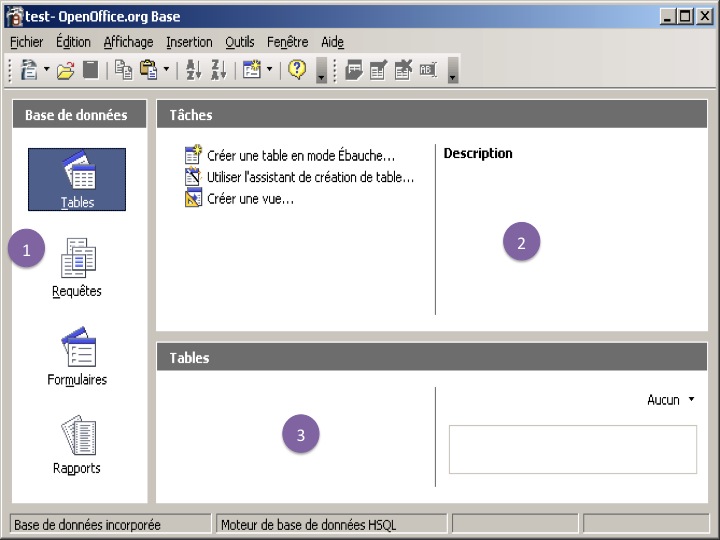Click Moteur de base de données HSQL status
This screenshot has height=540, width=720.
(331, 525)
